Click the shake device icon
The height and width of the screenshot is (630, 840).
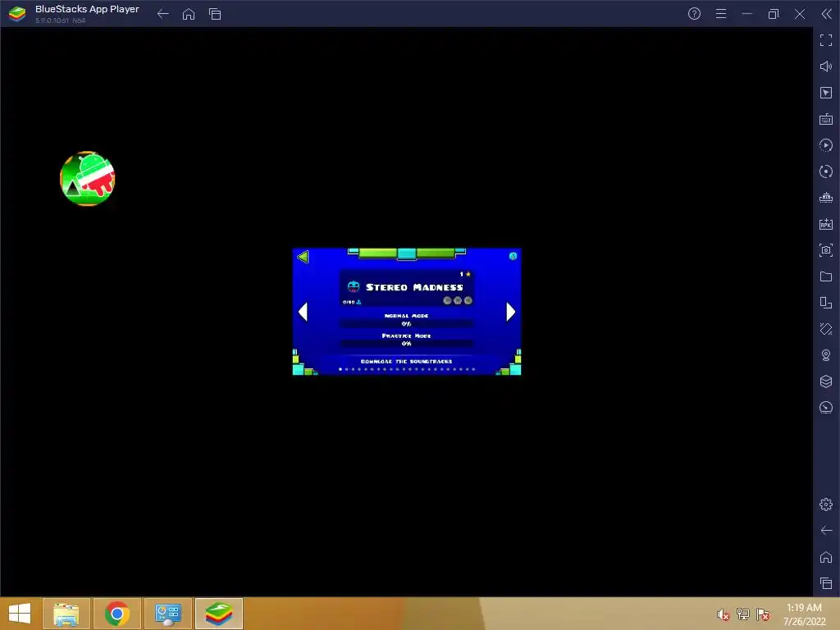click(825, 329)
